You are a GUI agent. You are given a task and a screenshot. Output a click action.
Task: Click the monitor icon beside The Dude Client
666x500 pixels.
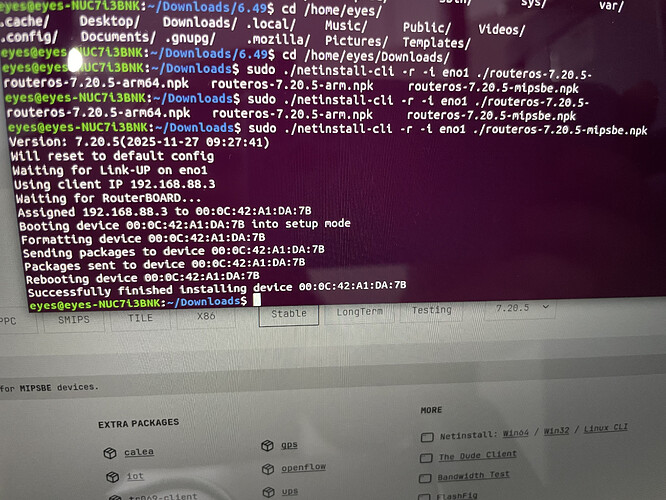click(x=426, y=458)
